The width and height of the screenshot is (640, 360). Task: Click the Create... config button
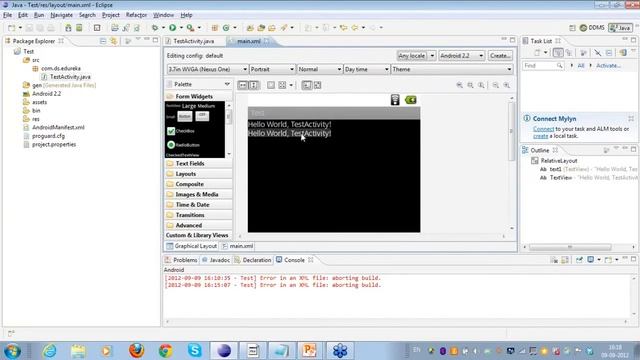(500, 56)
